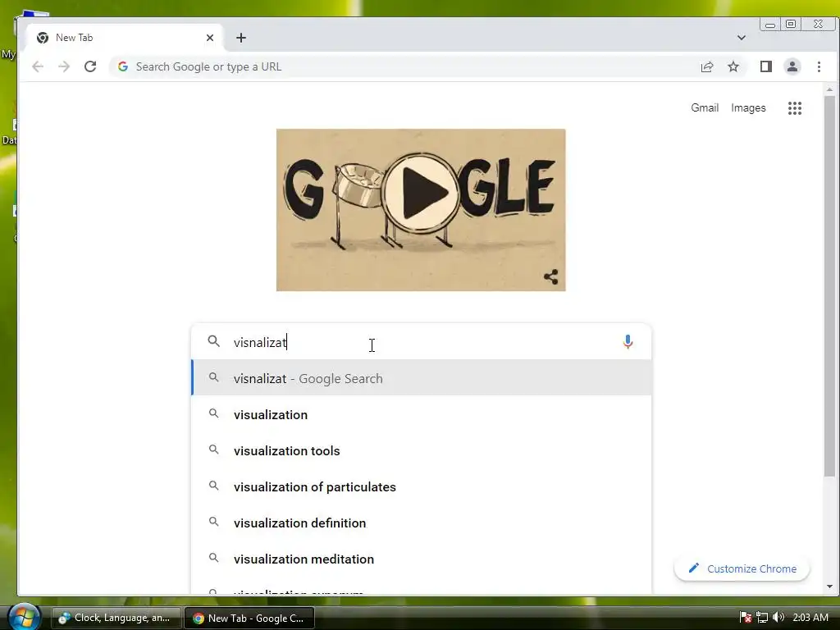The image size is (840, 630).
Task: Click the scrollbar up arrow
Action: pyautogui.click(x=829, y=89)
